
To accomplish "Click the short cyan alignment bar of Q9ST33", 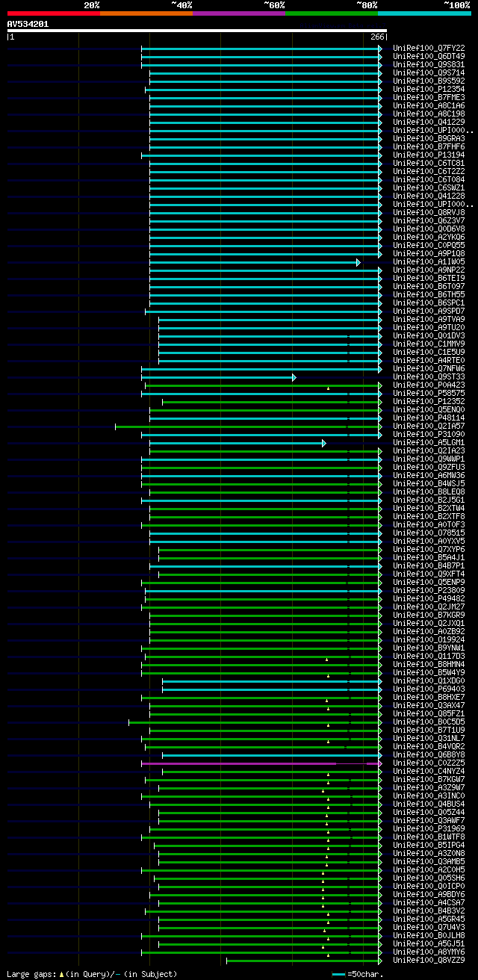I will pos(219,377).
